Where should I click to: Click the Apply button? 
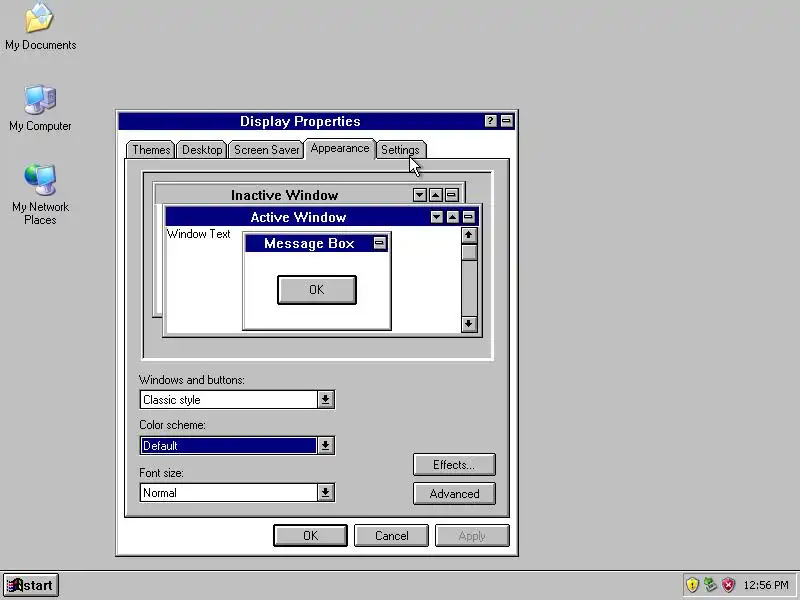pos(472,536)
